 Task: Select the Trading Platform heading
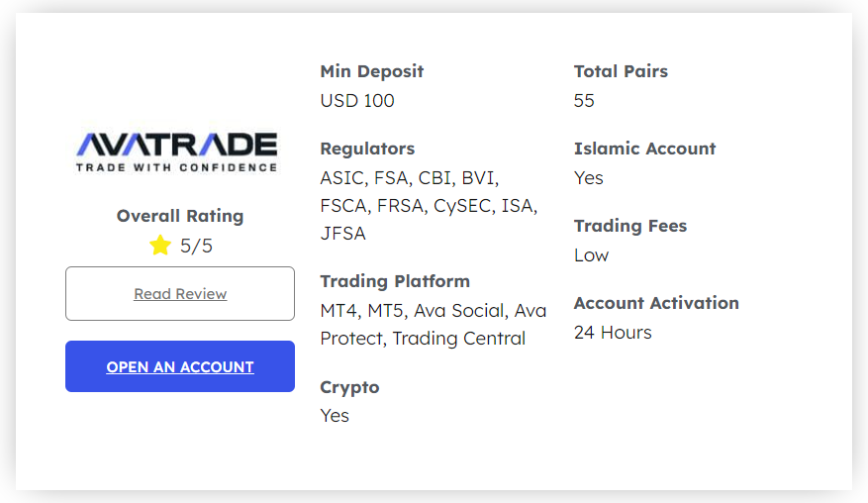395,281
